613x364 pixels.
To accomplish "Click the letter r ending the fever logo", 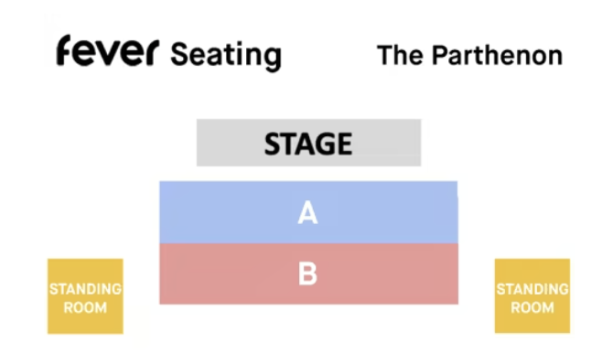I will [x=152, y=52].
